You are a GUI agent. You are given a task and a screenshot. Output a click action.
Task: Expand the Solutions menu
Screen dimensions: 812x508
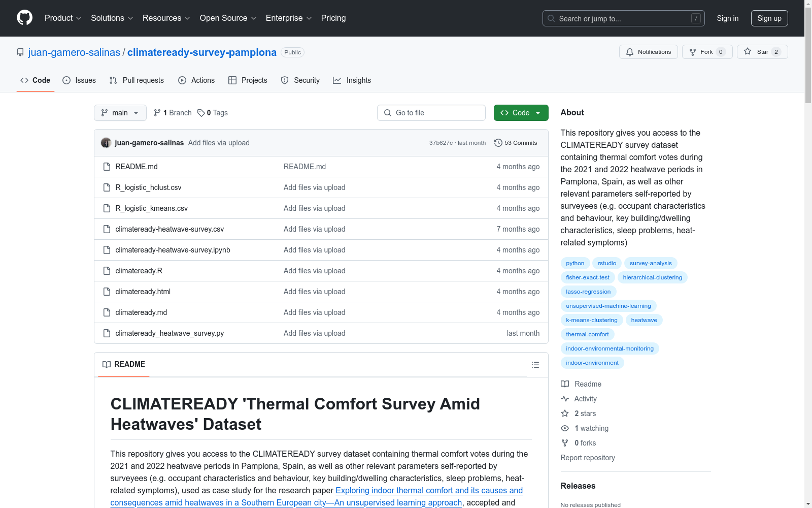tap(112, 18)
